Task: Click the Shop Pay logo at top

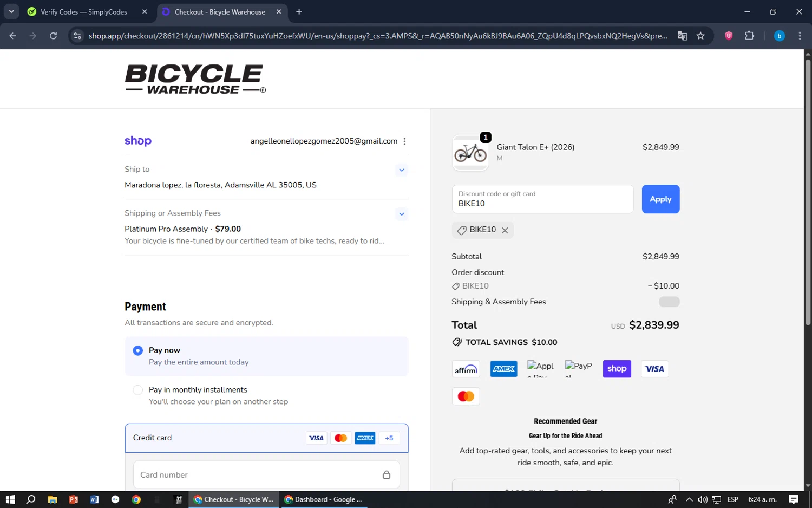Action: click(138, 141)
